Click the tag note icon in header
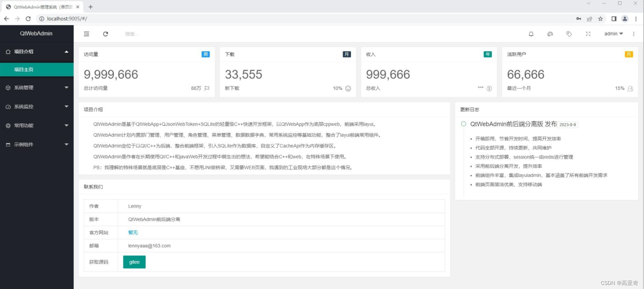 (569, 34)
